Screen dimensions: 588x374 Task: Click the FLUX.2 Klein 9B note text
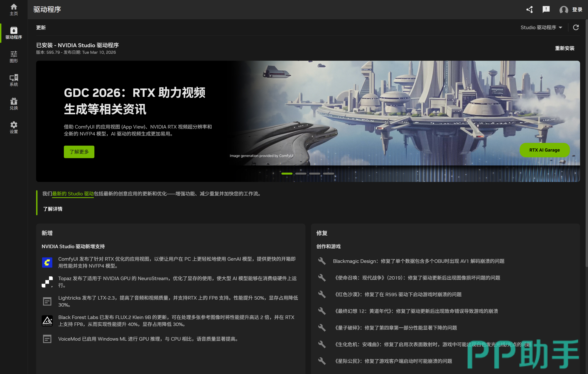click(176, 321)
